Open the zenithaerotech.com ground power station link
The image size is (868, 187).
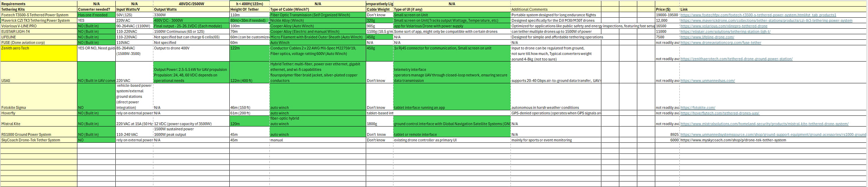[x=736, y=59]
